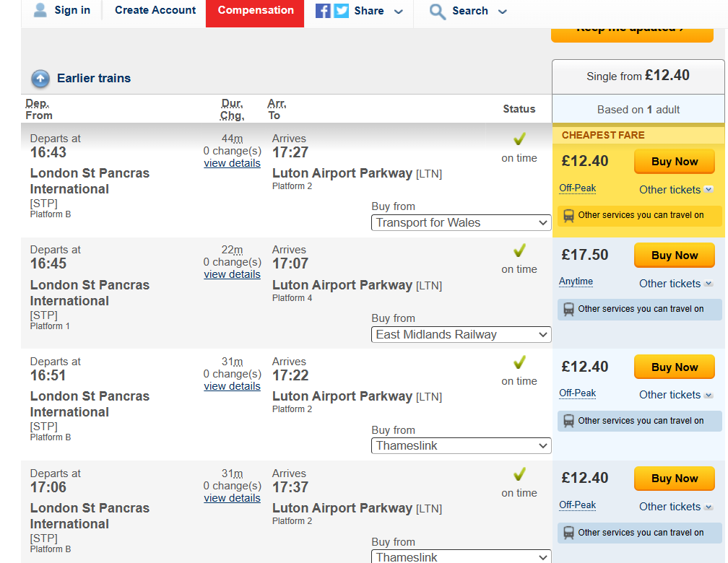Click train icon on 16:43 fare
The image size is (728, 563).
(569, 215)
